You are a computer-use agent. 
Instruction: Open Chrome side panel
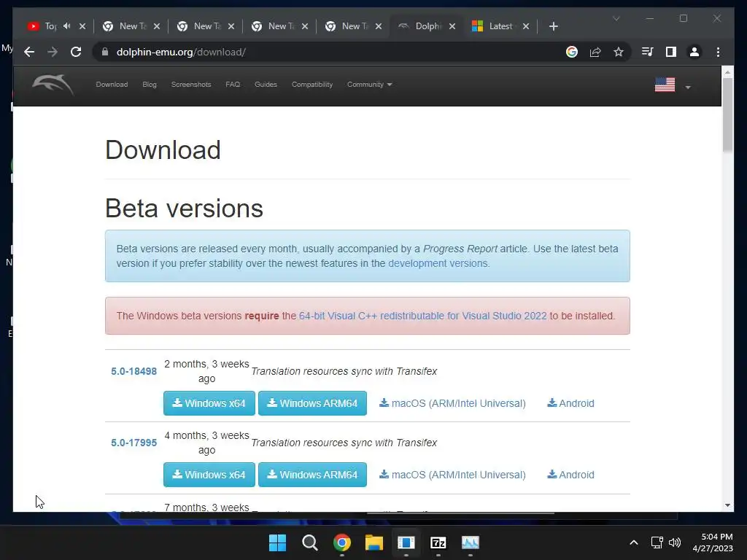[x=671, y=52]
